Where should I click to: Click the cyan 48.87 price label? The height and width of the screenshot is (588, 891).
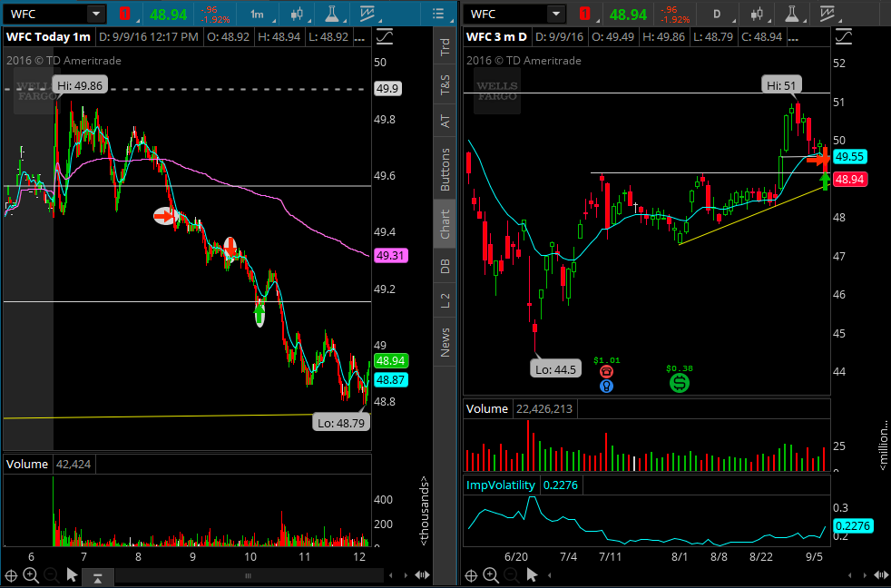390,380
